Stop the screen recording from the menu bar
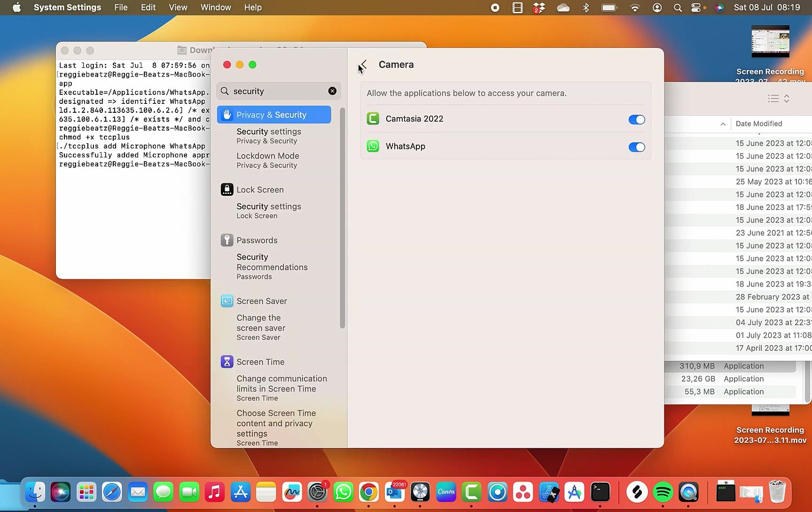Image resolution: width=812 pixels, height=512 pixels. pyautogui.click(x=495, y=8)
